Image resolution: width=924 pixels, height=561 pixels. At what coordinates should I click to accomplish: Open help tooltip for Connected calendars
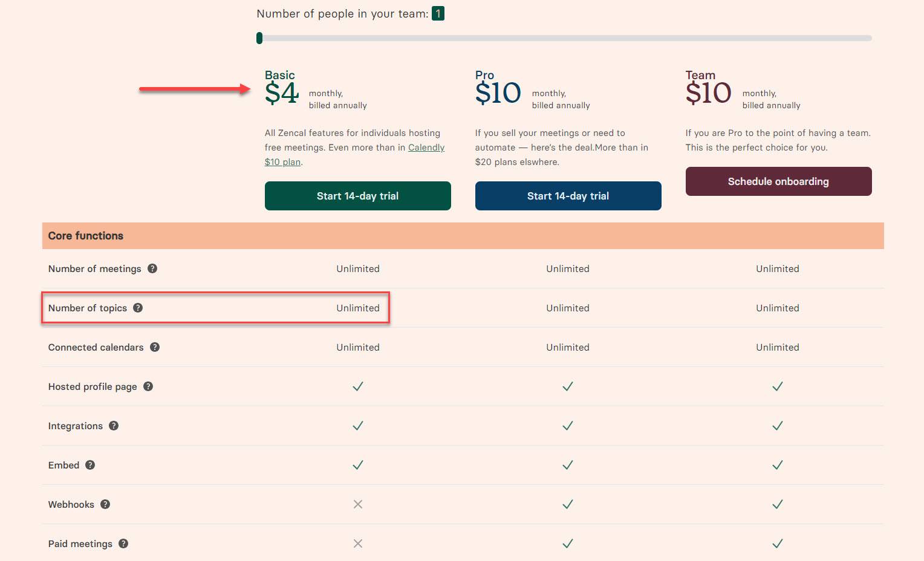coord(155,347)
